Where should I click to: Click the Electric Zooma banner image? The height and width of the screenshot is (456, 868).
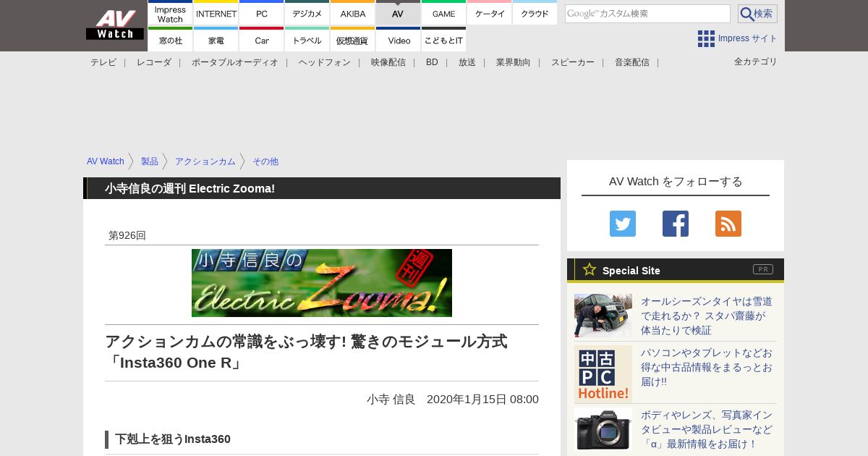tap(322, 283)
